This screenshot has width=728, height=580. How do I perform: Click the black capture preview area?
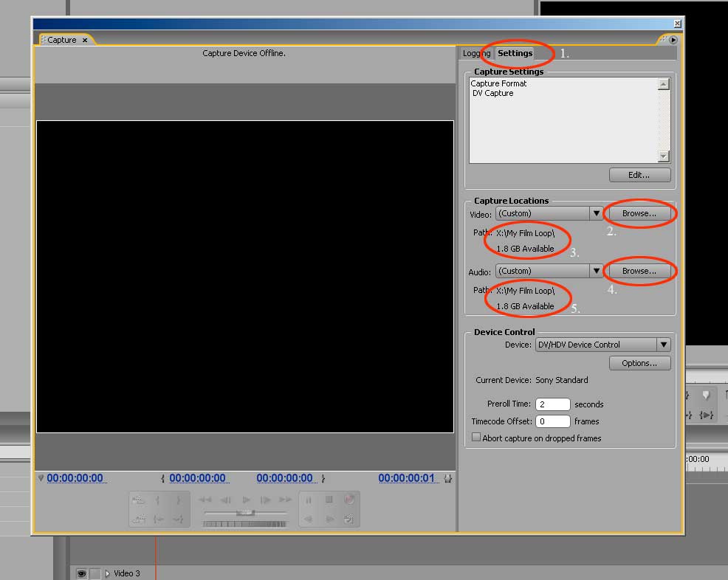[x=245, y=277]
